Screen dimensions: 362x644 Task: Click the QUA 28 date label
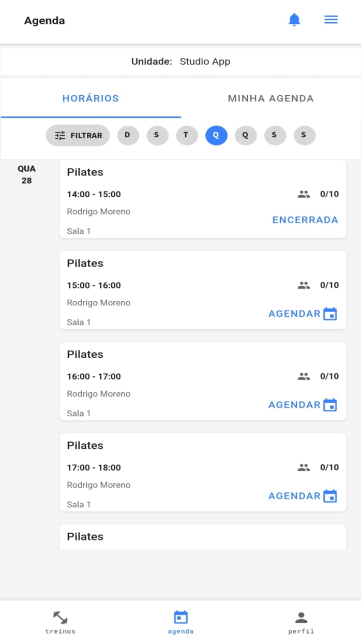click(26, 174)
